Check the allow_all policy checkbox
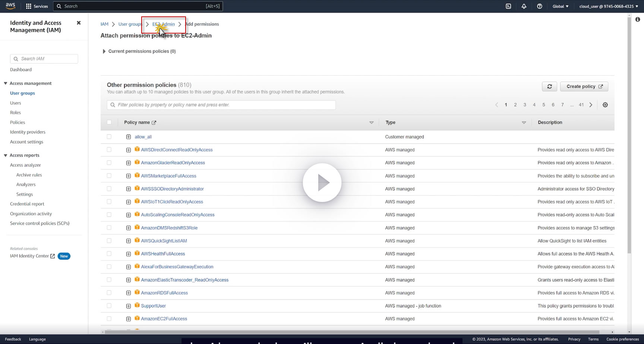The width and height of the screenshot is (644, 344). pos(109,137)
